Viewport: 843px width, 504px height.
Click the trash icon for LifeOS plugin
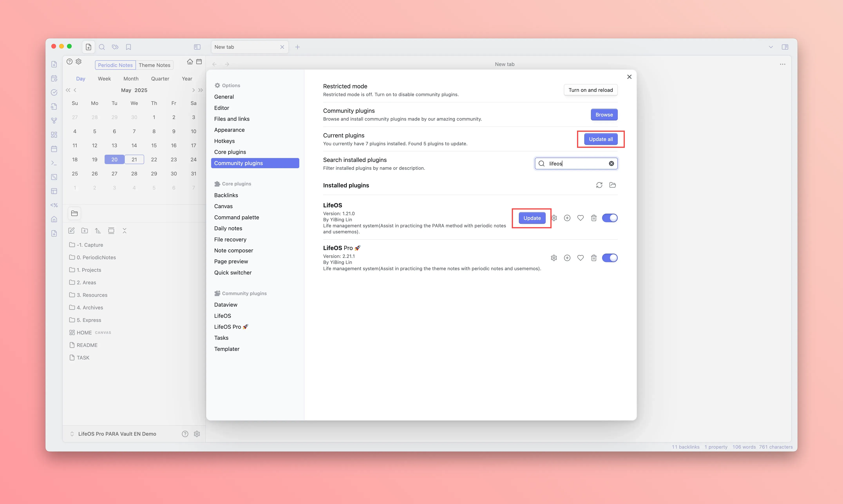[x=593, y=218]
